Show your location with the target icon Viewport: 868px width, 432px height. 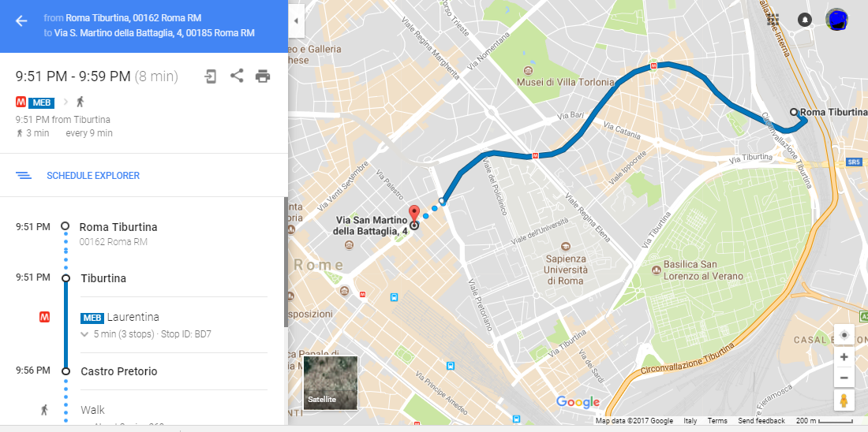click(x=844, y=335)
